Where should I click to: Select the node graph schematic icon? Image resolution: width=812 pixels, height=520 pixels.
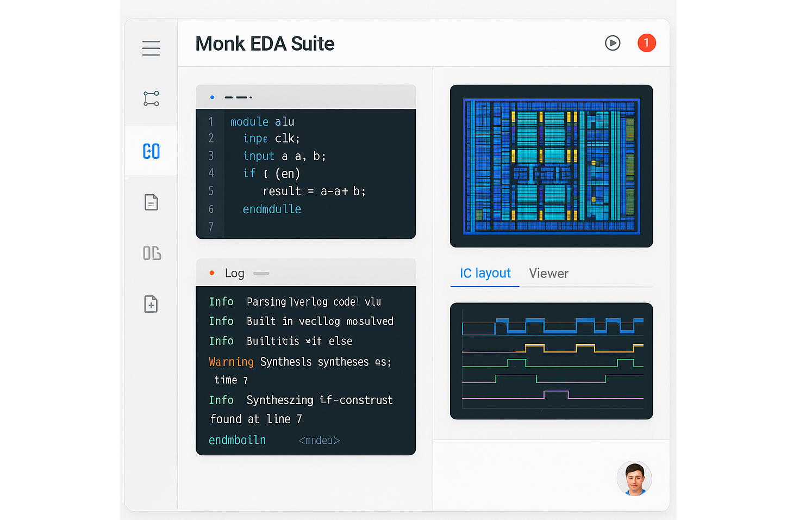151,98
